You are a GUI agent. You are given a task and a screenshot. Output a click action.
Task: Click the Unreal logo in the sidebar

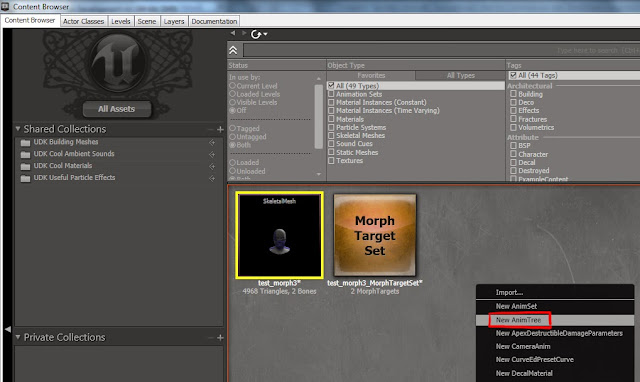click(118, 62)
